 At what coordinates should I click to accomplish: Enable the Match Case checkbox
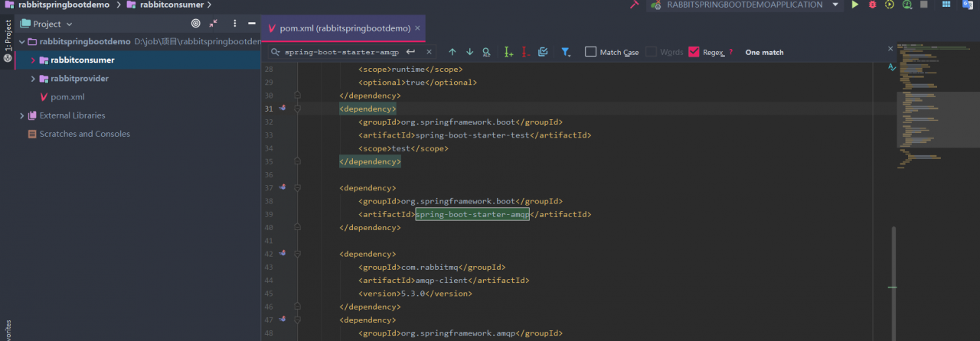pos(590,52)
